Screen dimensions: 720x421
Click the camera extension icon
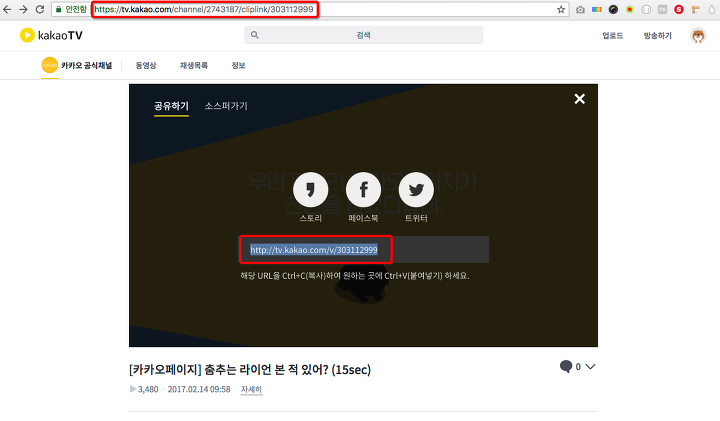[580, 9]
